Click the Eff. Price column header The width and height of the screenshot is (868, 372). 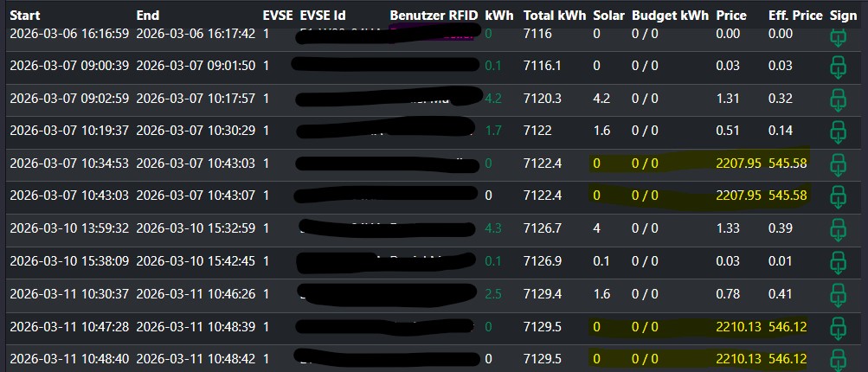pos(794,16)
